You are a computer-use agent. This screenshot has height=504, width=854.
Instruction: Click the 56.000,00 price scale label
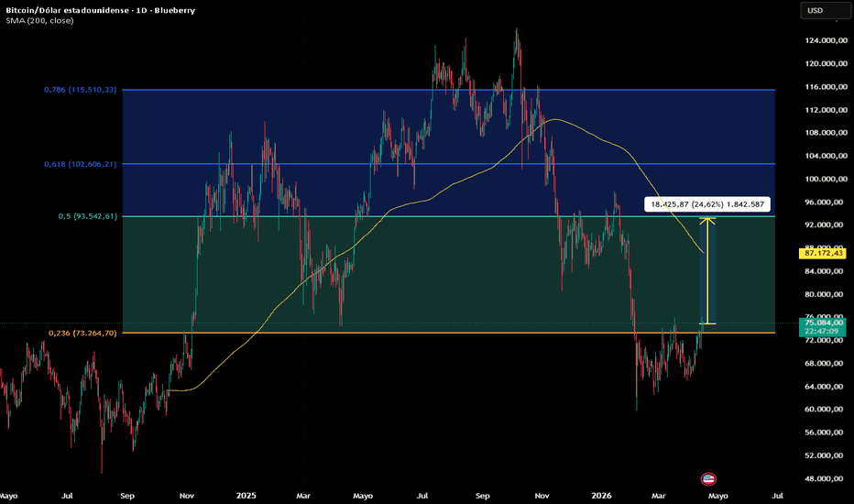click(826, 433)
